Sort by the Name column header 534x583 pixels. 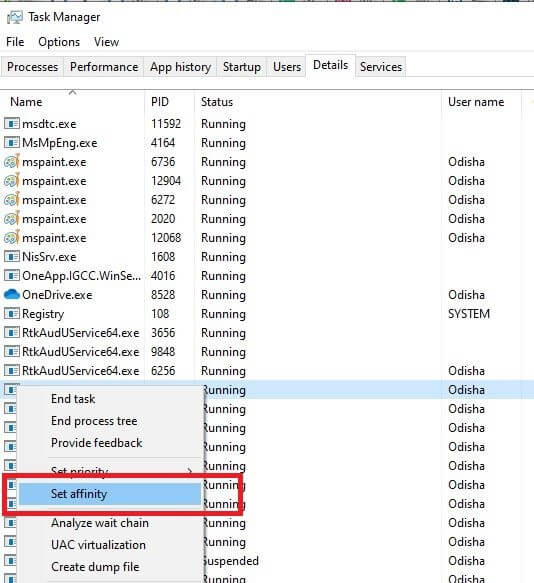click(26, 102)
